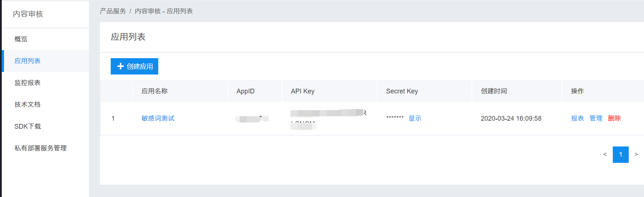Open 私有部署服务管理 in the sidebar
This screenshot has width=644, height=197.
click(45, 148)
